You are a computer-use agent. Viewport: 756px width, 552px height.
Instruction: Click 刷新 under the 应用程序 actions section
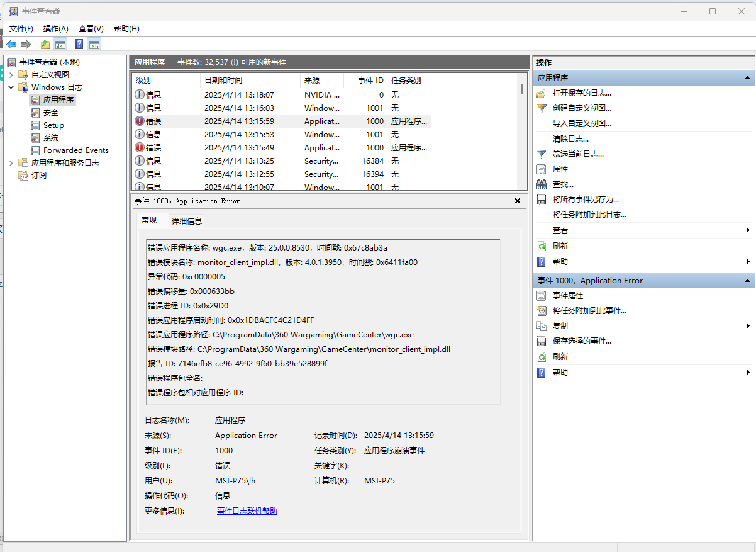(560, 245)
